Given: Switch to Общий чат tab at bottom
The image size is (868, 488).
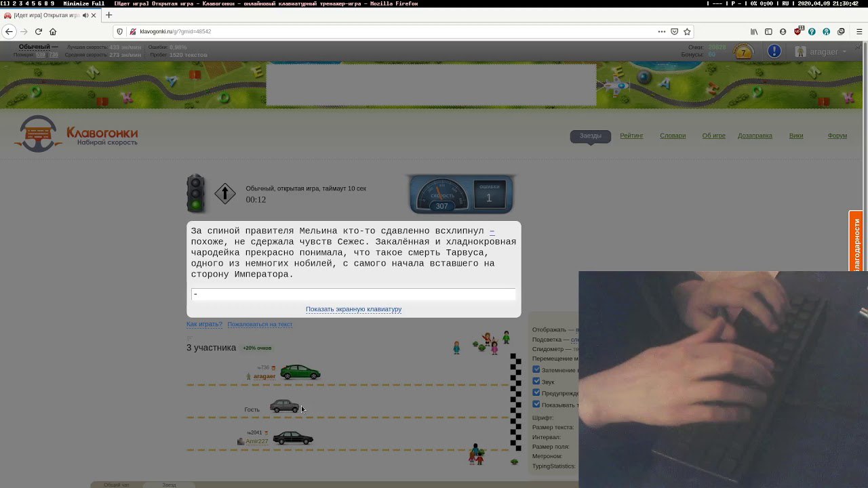Looking at the screenshot, I should coord(116,485).
